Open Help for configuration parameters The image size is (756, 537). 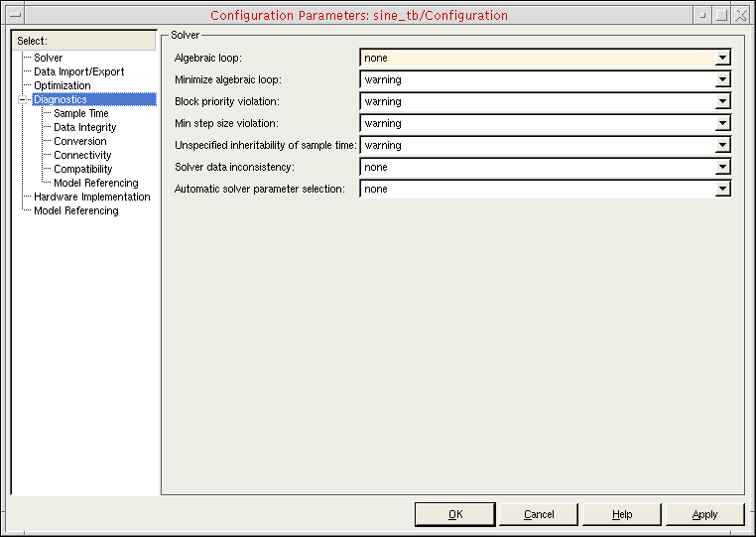(621, 514)
